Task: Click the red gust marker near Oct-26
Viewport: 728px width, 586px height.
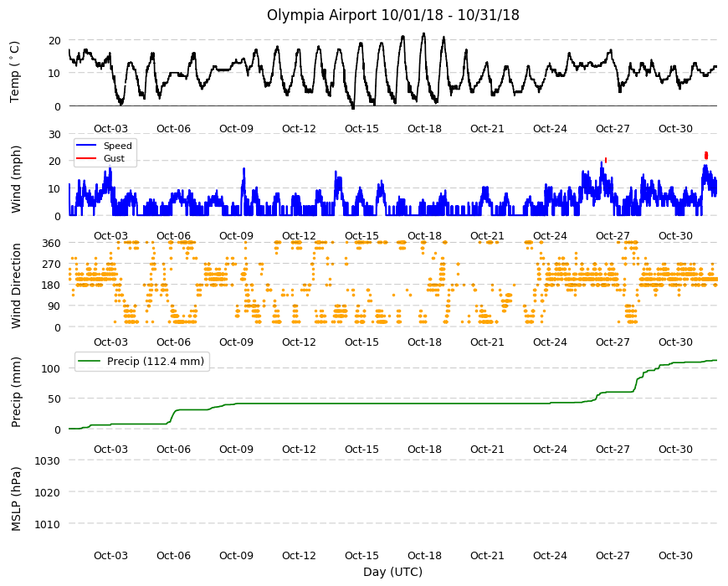Action: click(606, 160)
